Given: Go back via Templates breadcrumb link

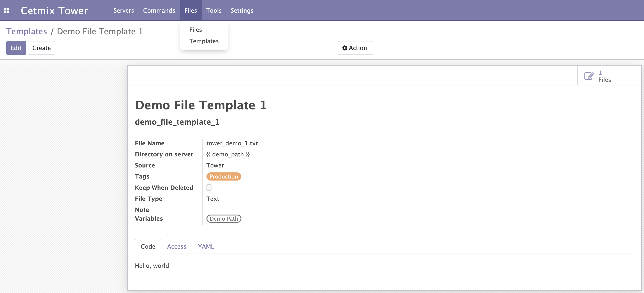Looking at the screenshot, I should [26, 32].
